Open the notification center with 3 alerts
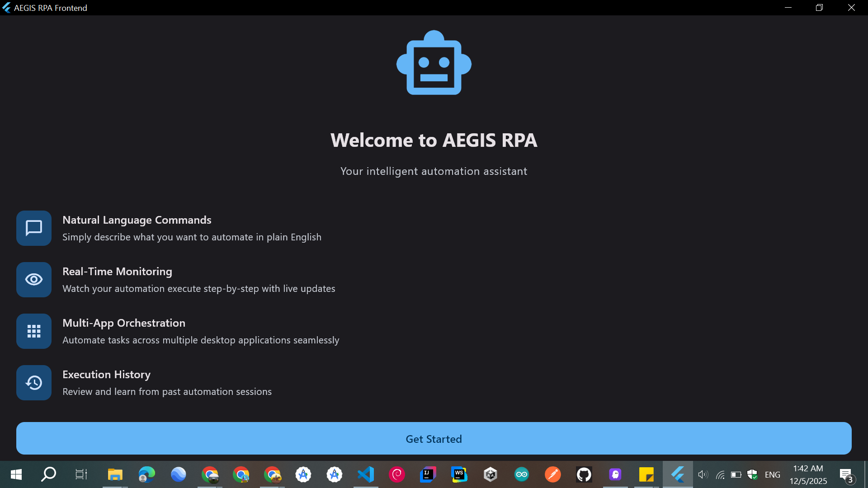 click(846, 474)
